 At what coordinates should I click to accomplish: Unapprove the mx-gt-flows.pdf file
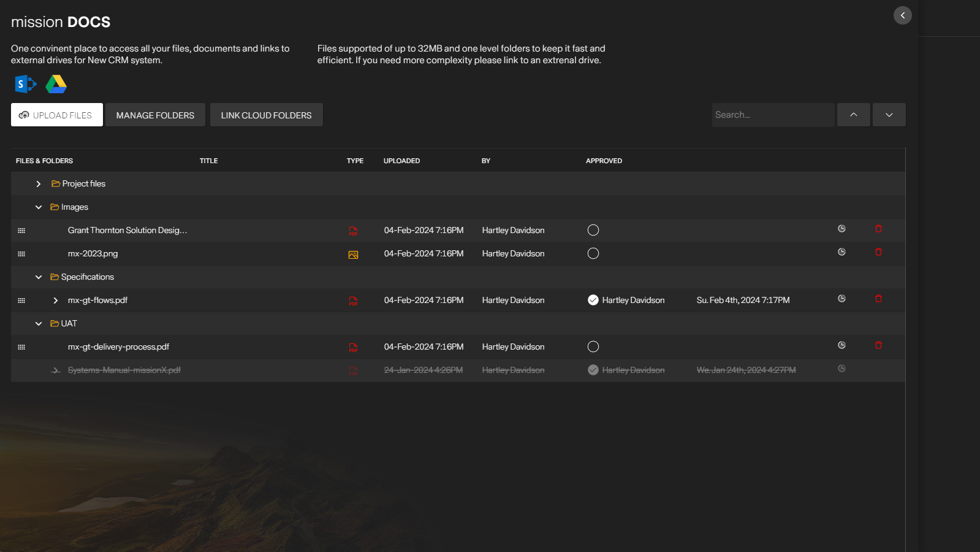click(593, 300)
